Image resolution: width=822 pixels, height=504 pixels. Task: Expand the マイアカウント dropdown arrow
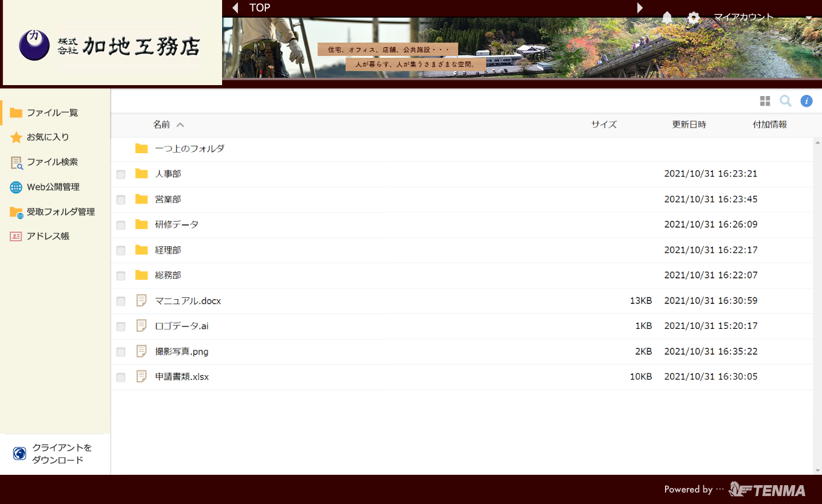click(x=809, y=18)
